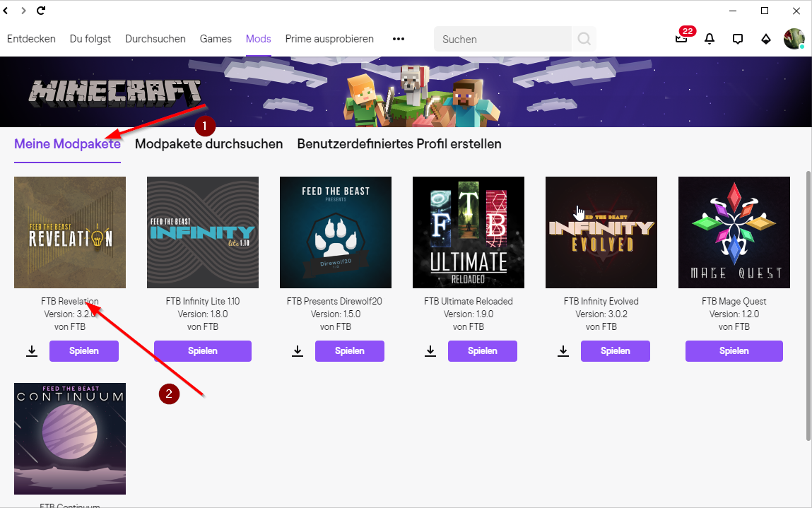Viewport: 812px width, 508px height.
Task: Open the Du folgst tab
Action: coord(90,39)
